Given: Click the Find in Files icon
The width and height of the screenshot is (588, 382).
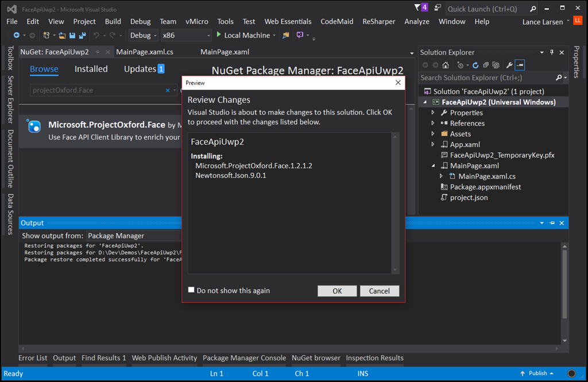Looking at the screenshot, I should pos(286,35).
